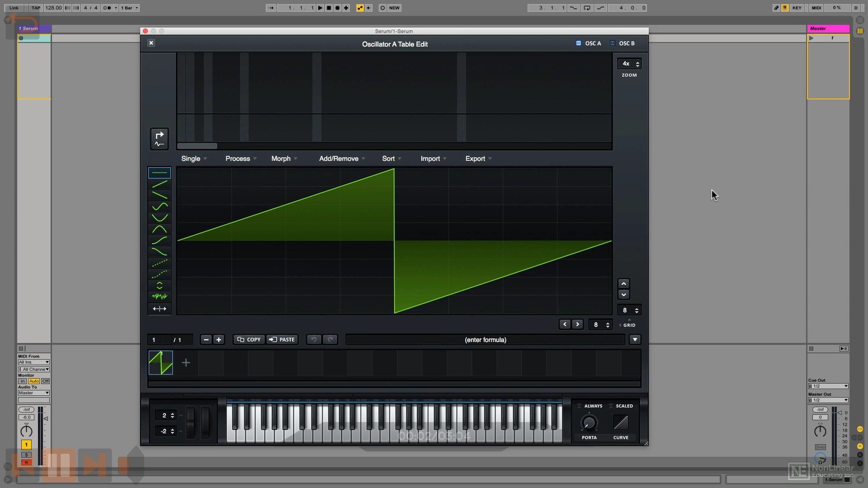Select the ramp up draw shape tool
This screenshot has width=868, height=488.
[x=160, y=184]
